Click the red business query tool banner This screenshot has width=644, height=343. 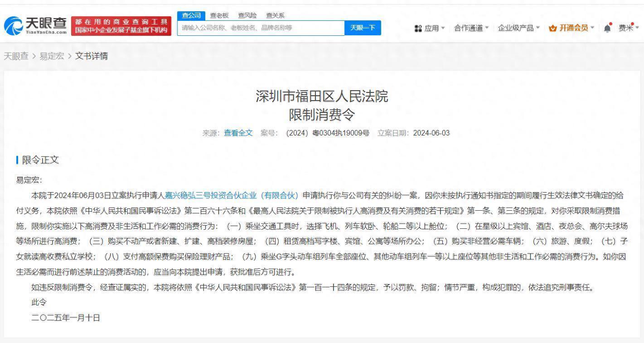(121, 26)
